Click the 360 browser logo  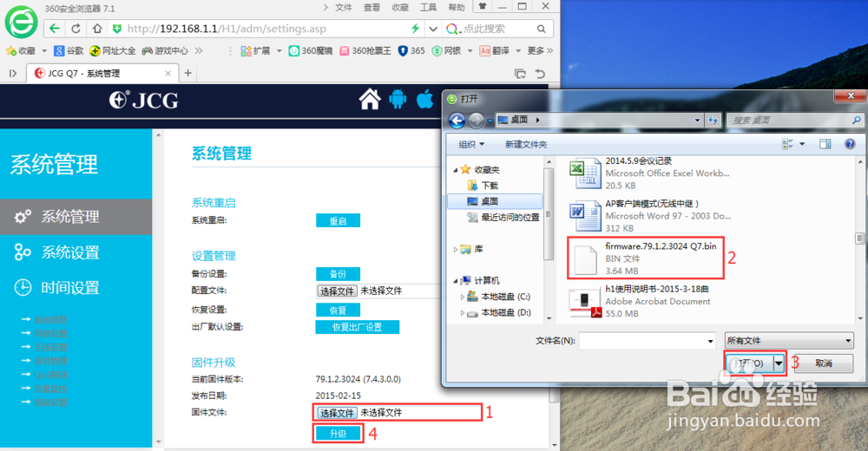(21, 21)
